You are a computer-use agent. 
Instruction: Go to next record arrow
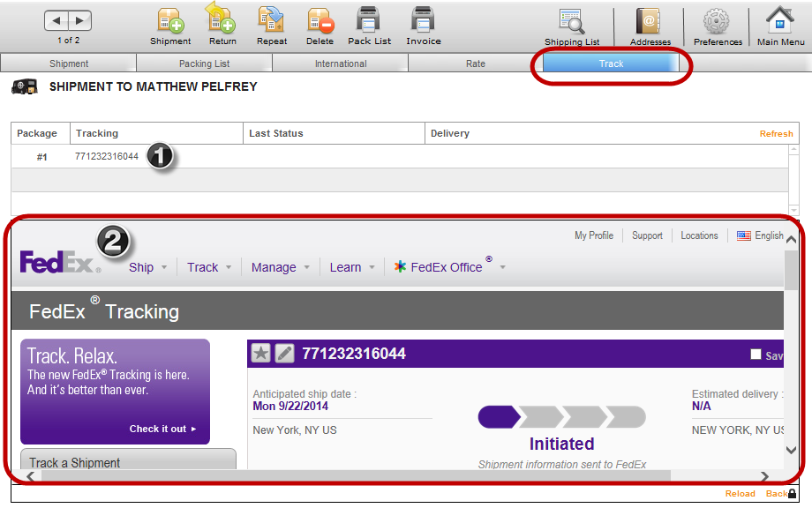tap(79, 20)
